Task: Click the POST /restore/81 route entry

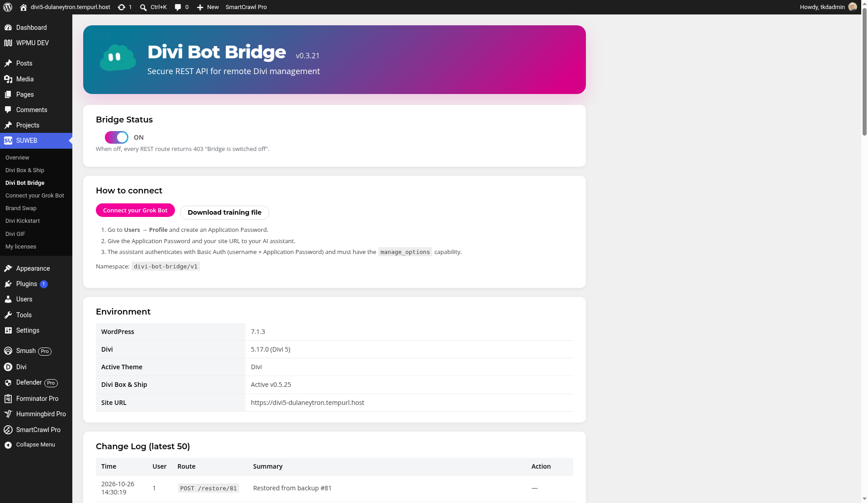Action: pyautogui.click(x=208, y=489)
